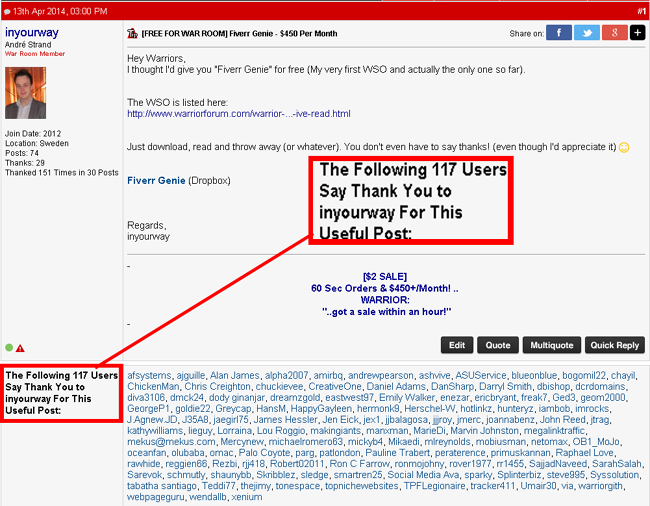Open more sharing options plus icon

click(x=638, y=33)
